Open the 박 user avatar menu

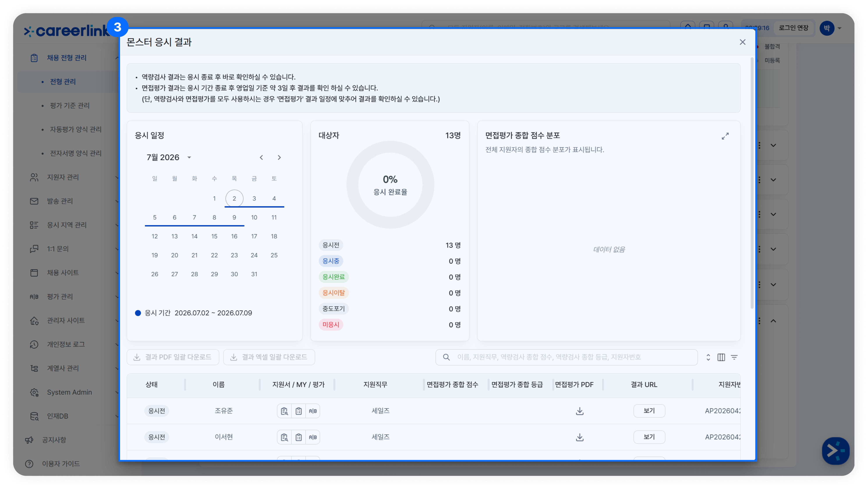(x=827, y=28)
